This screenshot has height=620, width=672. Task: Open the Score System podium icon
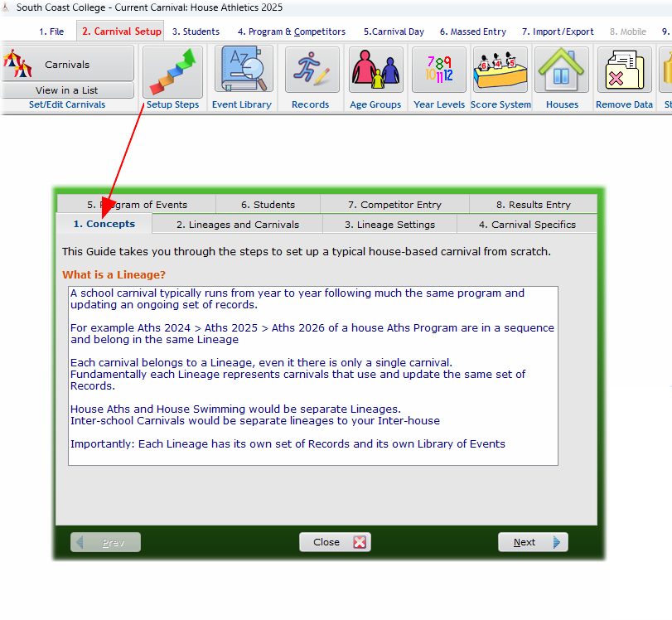[x=500, y=70]
